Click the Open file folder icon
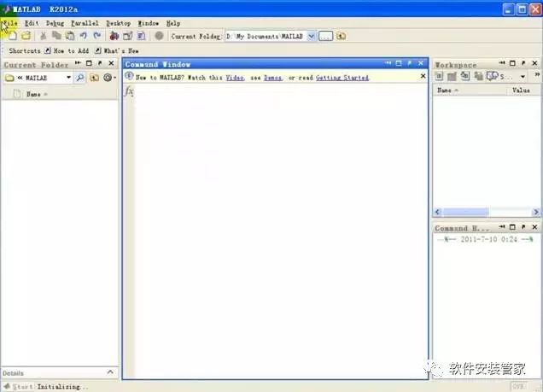The height and width of the screenshot is (392, 543). coord(26,36)
